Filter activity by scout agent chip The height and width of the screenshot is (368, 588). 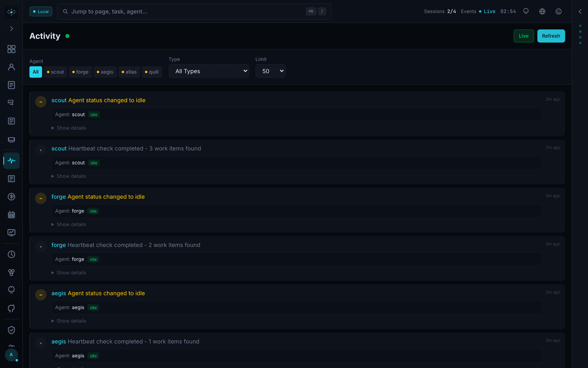(55, 72)
